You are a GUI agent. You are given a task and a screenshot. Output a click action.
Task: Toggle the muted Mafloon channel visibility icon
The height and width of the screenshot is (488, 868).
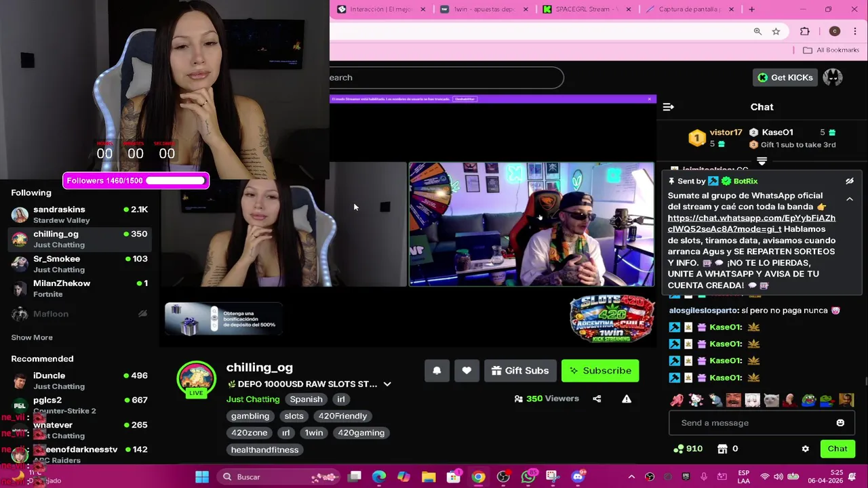click(142, 314)
